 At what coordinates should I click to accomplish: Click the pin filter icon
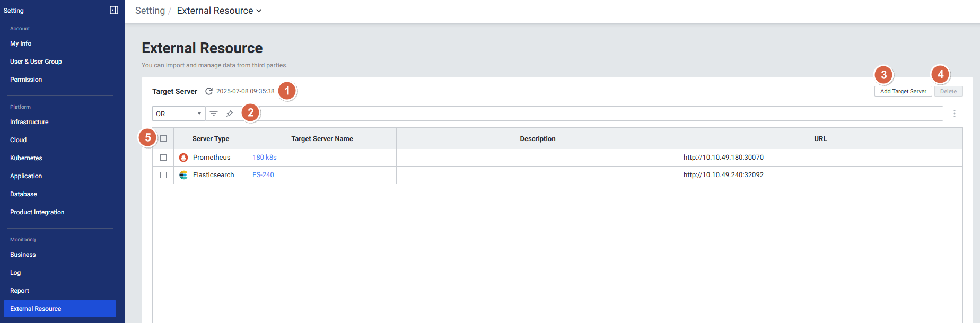[x=230, y=114]
